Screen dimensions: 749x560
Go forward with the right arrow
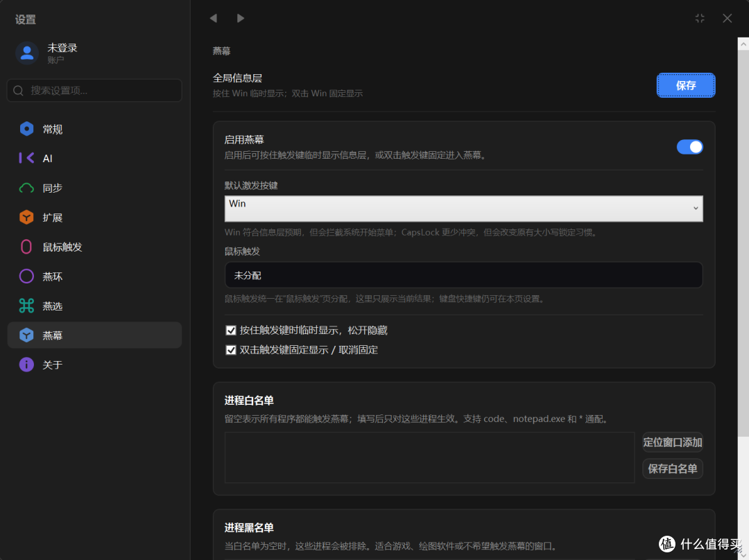pos(241,18)
